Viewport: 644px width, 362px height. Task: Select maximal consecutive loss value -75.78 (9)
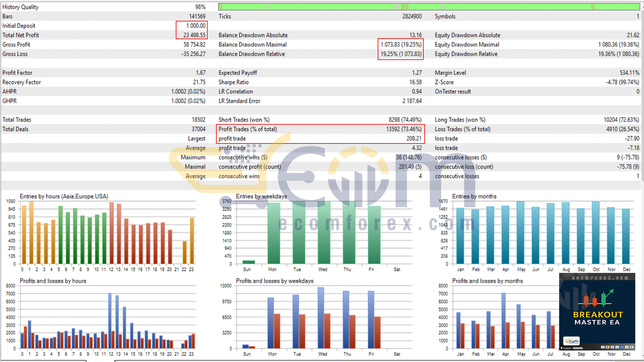pyautogui.click(x=628, y=167)
